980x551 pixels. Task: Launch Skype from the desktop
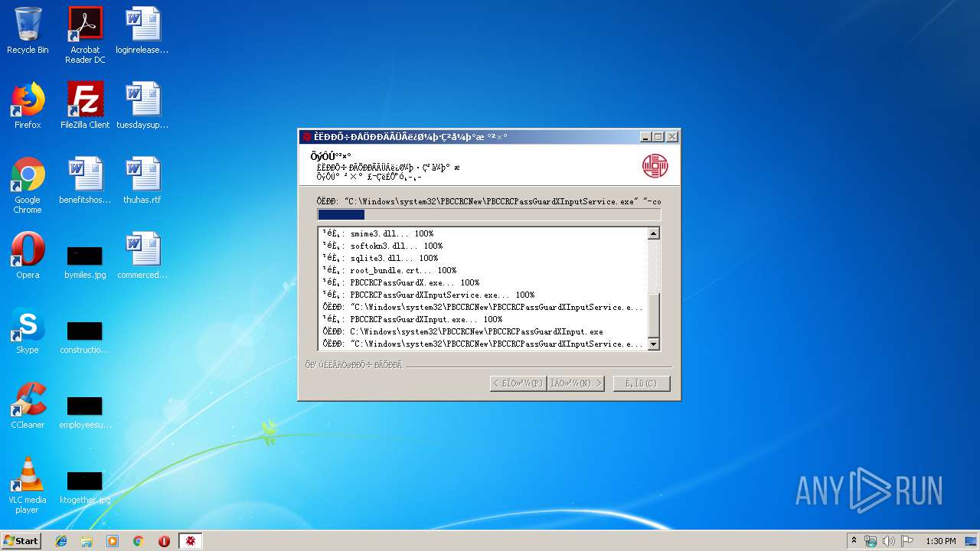28,331
